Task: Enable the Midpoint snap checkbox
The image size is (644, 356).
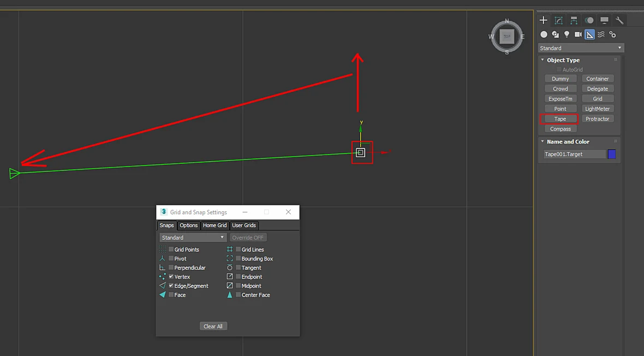Action: tap(238, 286)
